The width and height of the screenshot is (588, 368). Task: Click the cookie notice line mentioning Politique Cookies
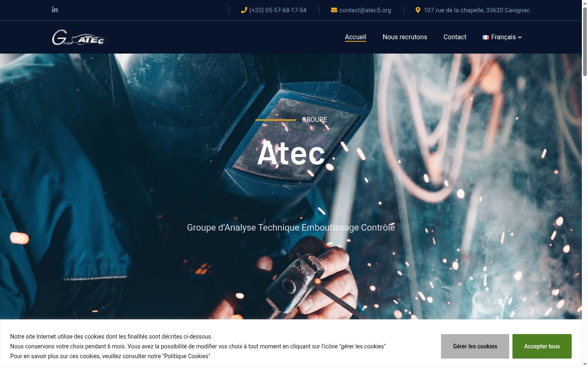110,356
